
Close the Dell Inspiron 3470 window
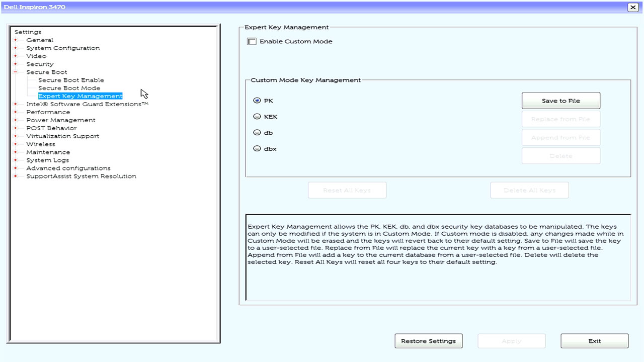[x=632, y=7]
